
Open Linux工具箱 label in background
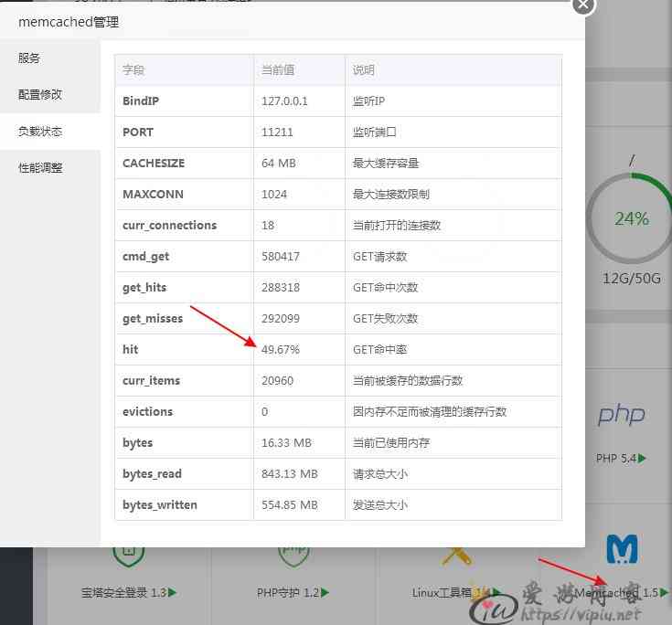click(x=442, y=592)
